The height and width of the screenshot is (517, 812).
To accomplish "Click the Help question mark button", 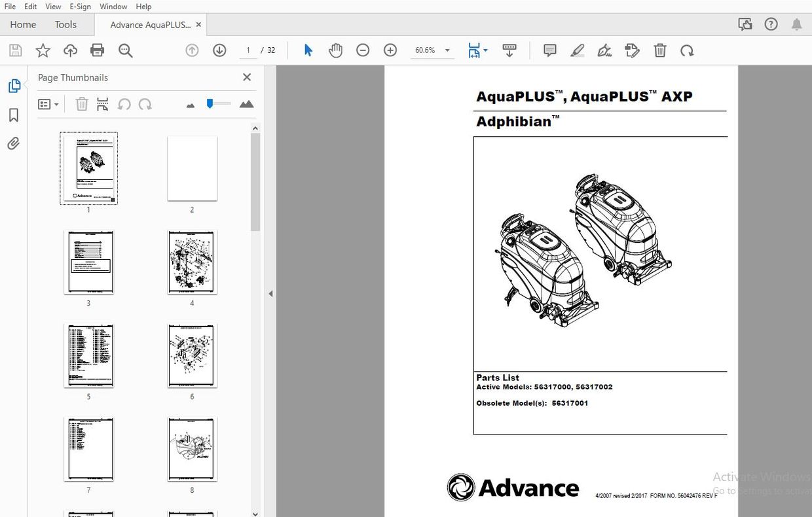I will (x=771, y=24).
